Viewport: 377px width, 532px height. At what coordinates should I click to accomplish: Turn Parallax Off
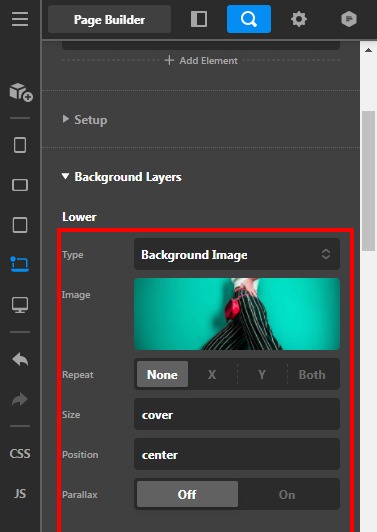pyautogui.click(x=187, y=494)
